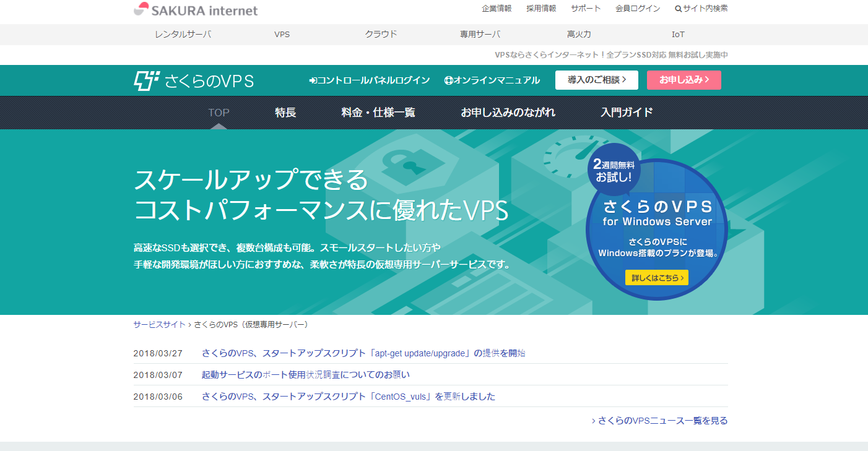
Task: Switch to the お申し込みのながれ tab
Action: click(x=508, y=113)
